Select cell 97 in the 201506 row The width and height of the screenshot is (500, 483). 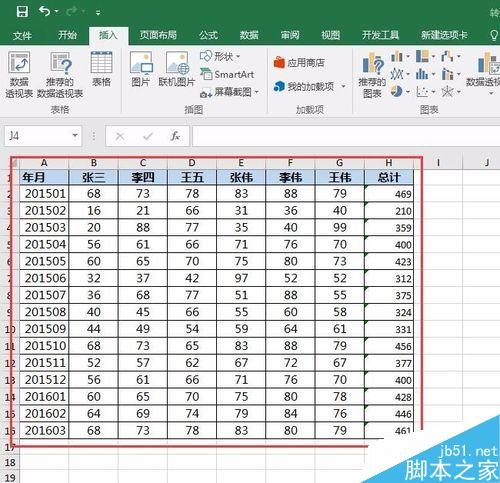(241, 278)
